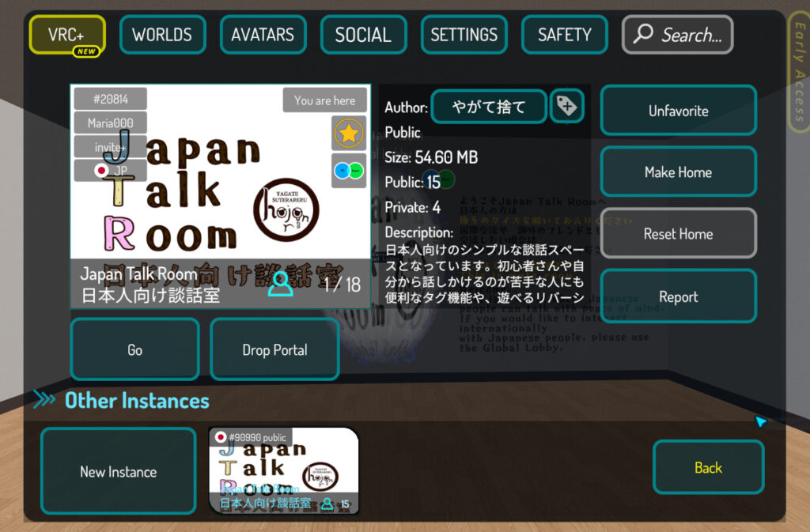Click the platform compatibility icons on world image

coord(349,170)
